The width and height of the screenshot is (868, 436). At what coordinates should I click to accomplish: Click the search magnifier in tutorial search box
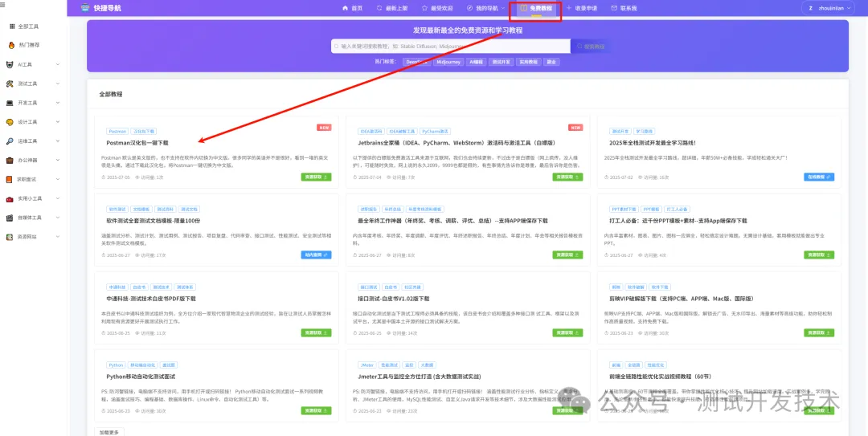click(336, 47)
